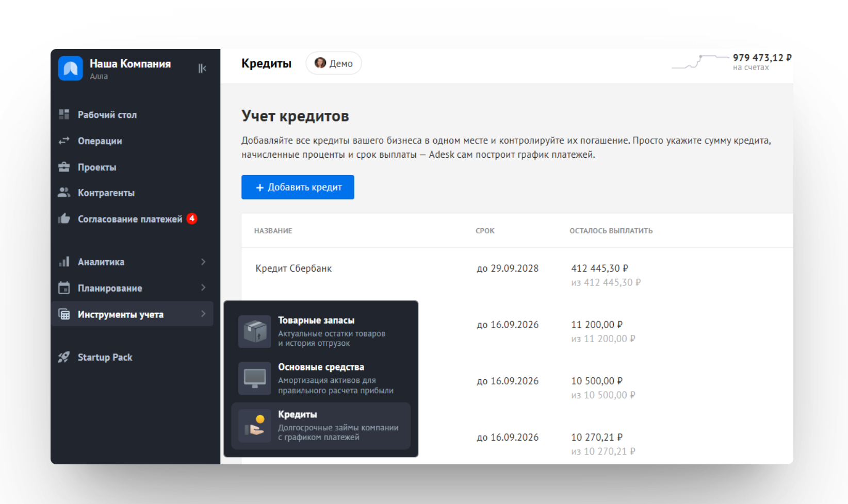Click the Основные средства monitor icon
The width and height of the screenshot is (848, 504).
point(255,378)
